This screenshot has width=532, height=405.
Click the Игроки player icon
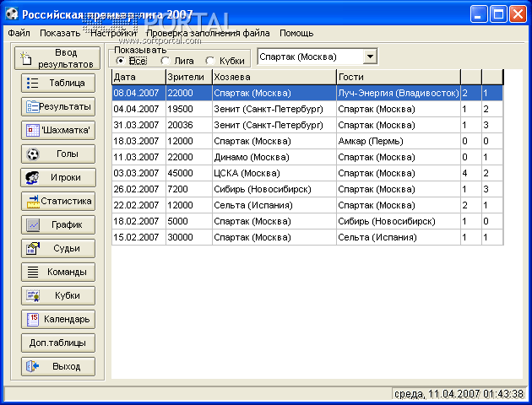[32, 177]
